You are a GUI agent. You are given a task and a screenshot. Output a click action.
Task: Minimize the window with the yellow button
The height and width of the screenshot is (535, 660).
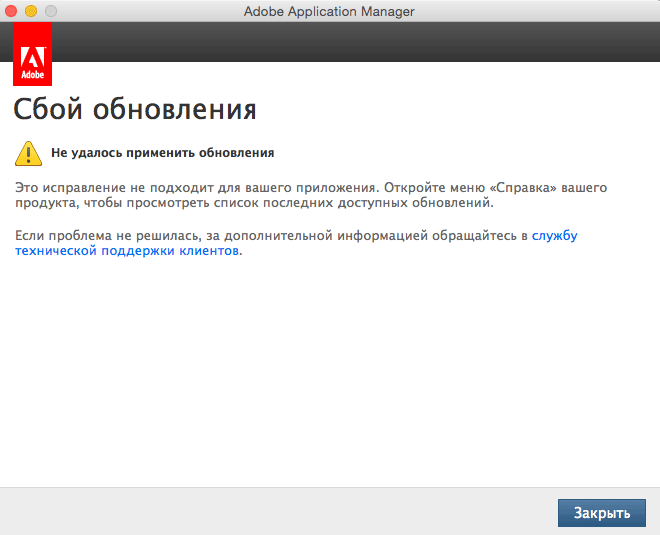(31, 11)
